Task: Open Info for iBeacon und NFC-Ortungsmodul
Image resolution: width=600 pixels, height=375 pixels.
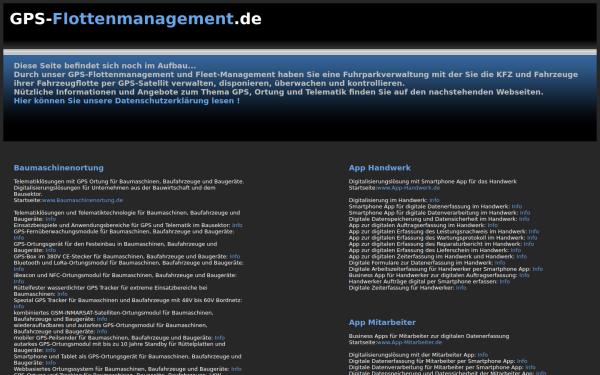Action: (x=19, y=282)
